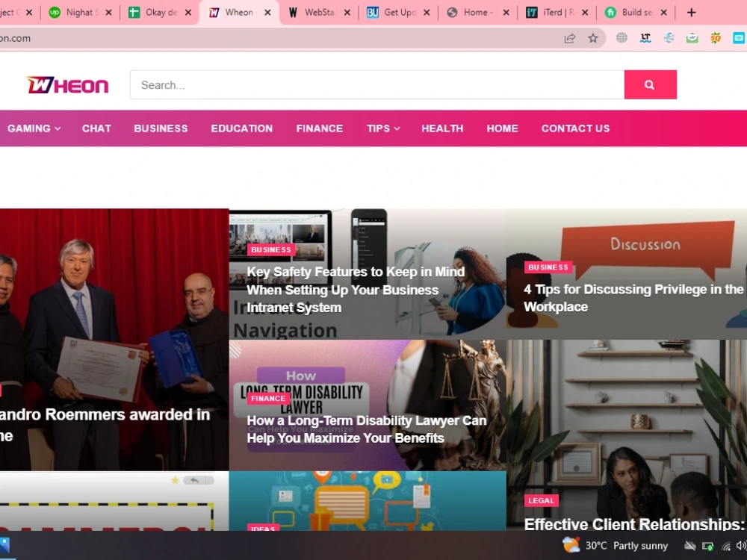Click the LEGAL category tag

[541, 500]
